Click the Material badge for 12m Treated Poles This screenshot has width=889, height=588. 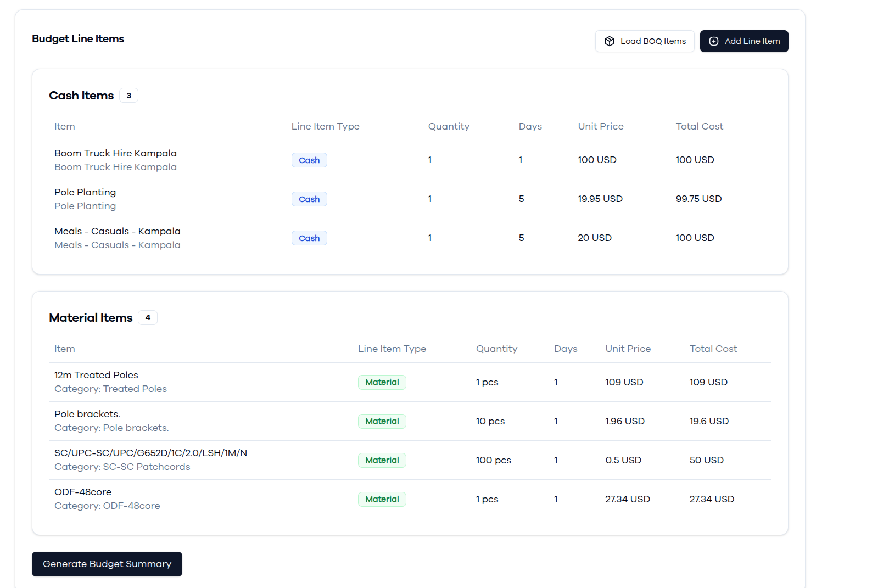click(x=382, y=382)
